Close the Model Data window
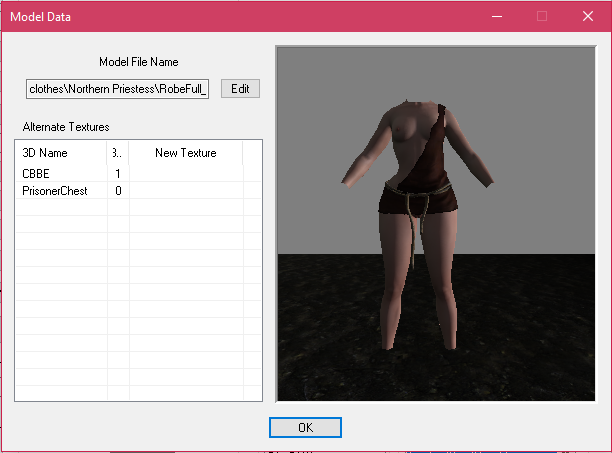This screenshot has height=453, width=612. tap(588, 16)
